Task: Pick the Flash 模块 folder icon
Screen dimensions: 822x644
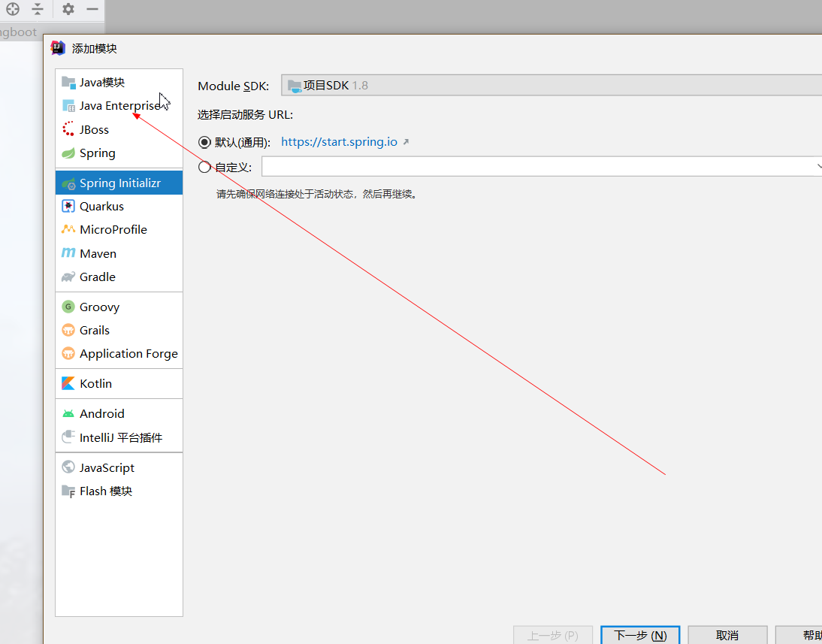Action: 68,491
